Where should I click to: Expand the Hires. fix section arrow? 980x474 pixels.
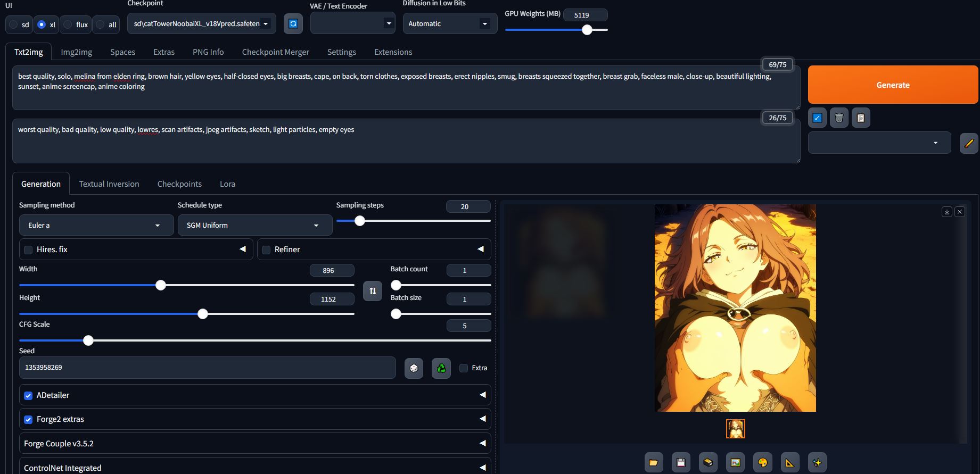[243, 249]
